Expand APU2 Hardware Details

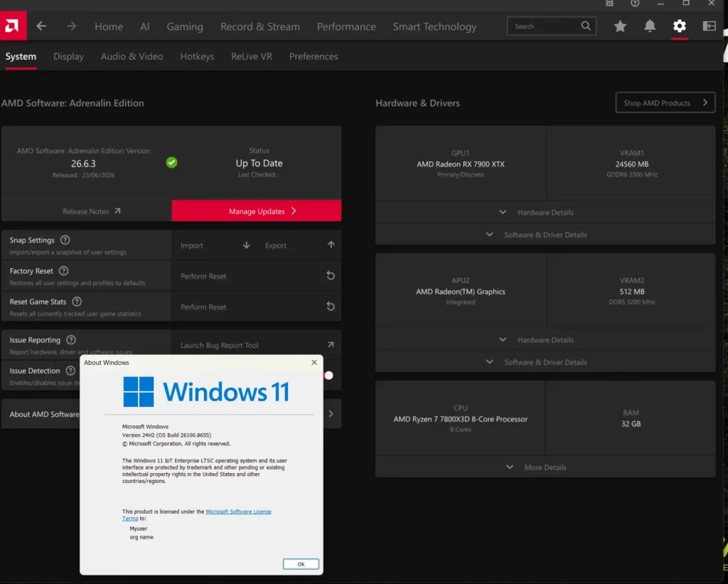click(545, 339)
